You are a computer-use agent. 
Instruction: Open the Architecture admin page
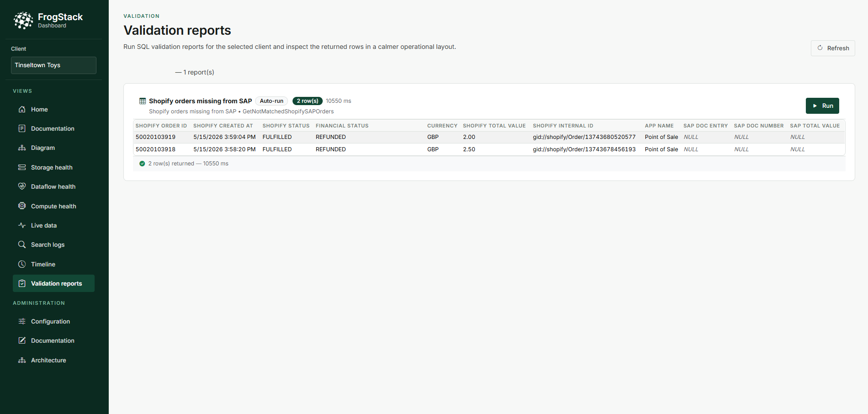click(53, 360)
